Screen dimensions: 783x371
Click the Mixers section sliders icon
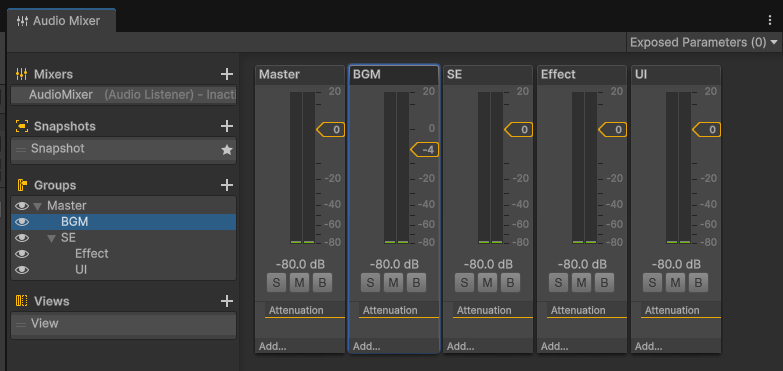tap(21, 74)
